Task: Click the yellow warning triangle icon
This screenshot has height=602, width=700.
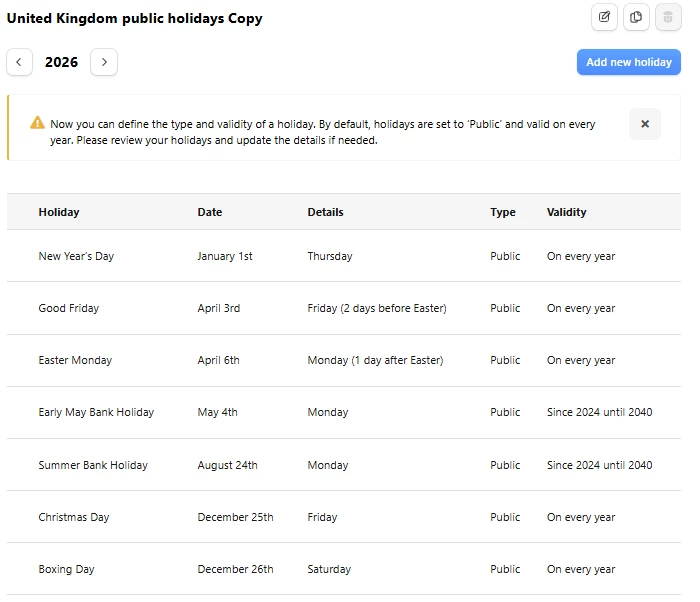Action: [38, 122]
